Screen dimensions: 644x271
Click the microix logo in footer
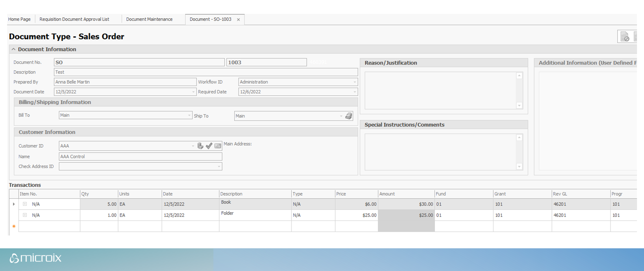pos(36,258)
